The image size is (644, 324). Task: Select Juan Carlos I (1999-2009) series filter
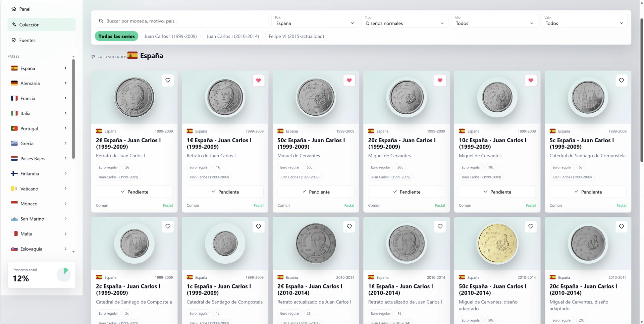click(x=170, y=36)
